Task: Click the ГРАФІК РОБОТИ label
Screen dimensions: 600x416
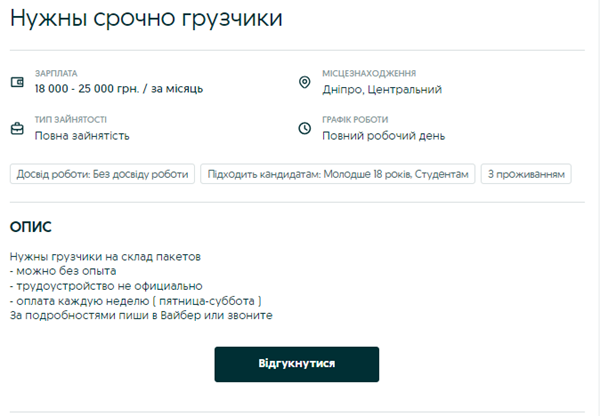Action: 354,120
